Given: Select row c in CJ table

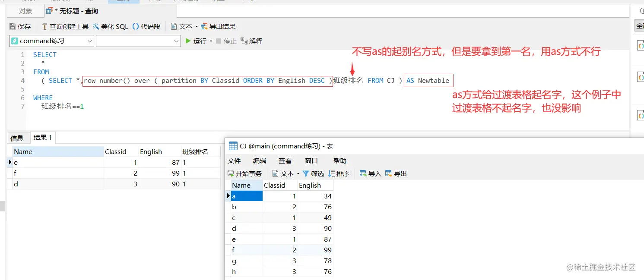Looking at the screenshot, I should (x=247, y=217).
